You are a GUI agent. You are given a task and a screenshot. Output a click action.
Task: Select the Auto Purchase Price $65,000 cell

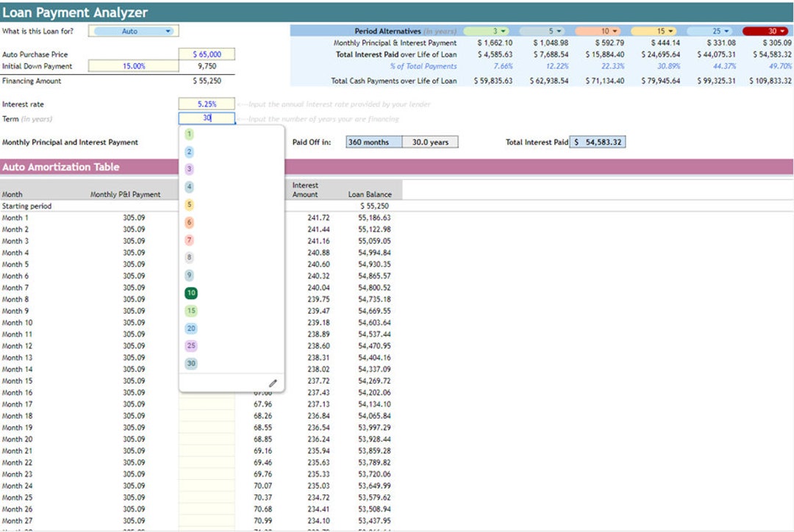[207, 54]
